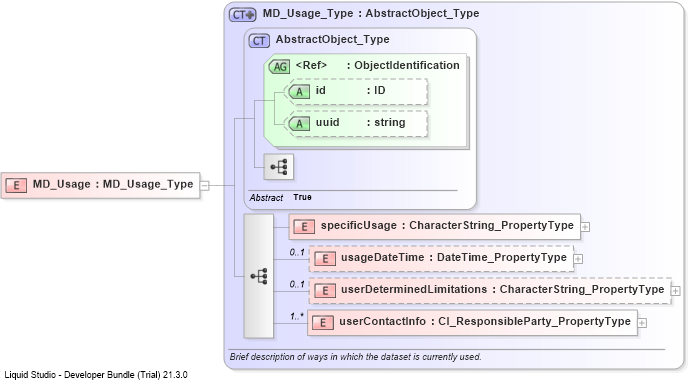Viewport: 688px width, 380px height.
Task: Click the 0..1 cardinality of usageDateTime
Action: click(x=297, y=253)
